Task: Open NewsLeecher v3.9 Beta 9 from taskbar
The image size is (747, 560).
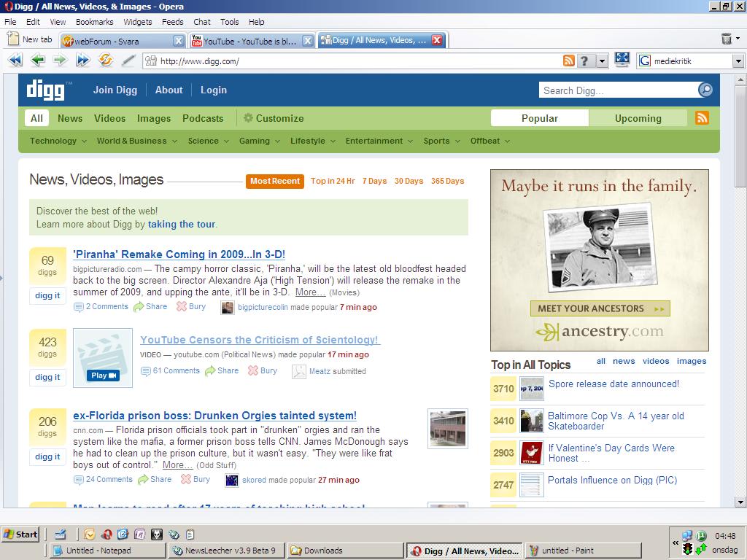Action: pos(227,551)
